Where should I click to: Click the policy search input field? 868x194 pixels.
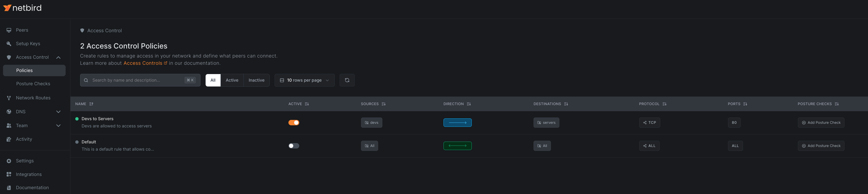click(136, 80)
